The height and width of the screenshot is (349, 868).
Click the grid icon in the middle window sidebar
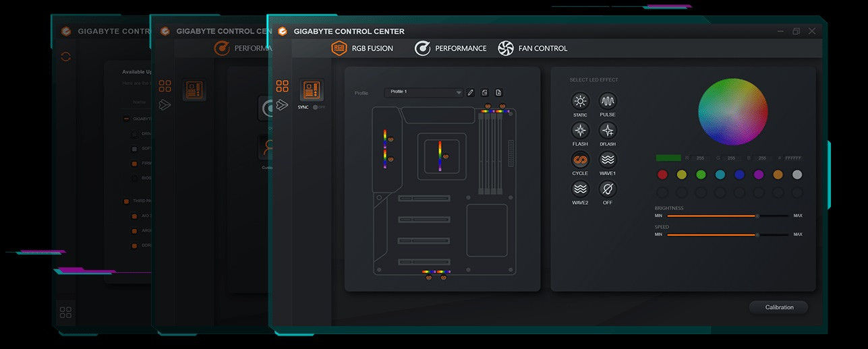165,86
